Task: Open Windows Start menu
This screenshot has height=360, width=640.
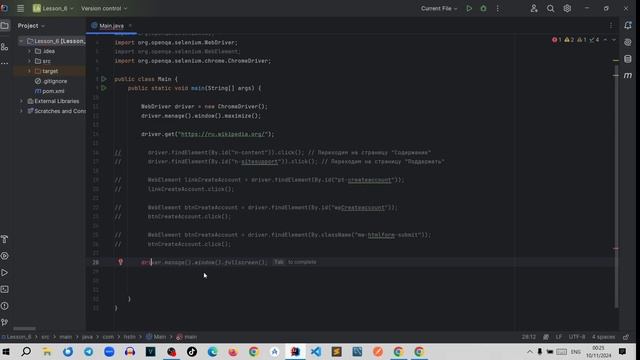Action: 6,351
